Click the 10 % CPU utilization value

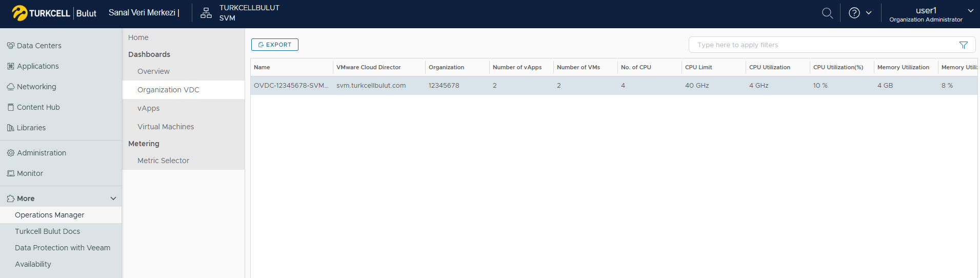[820, 86]
